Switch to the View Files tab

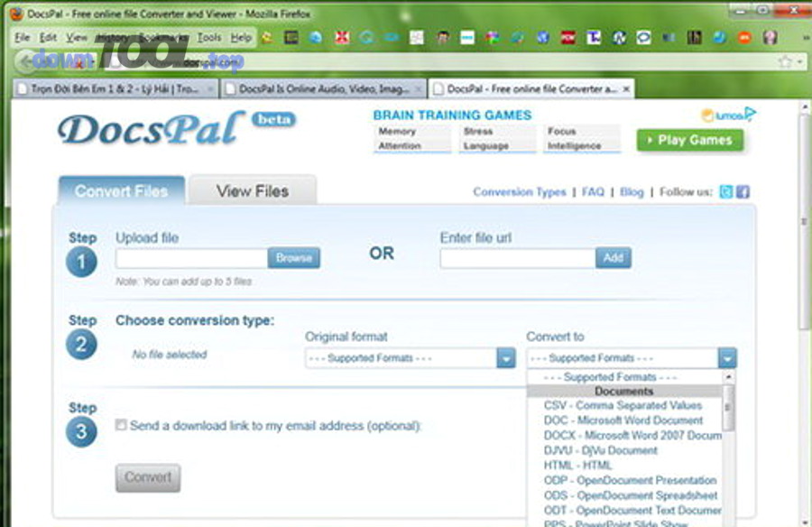pos(253,191)
